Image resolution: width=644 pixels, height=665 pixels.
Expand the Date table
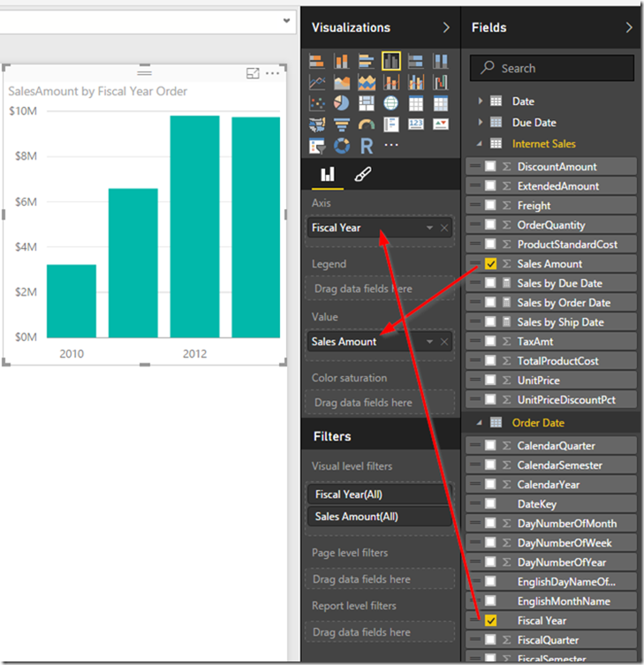coord(481,101)
